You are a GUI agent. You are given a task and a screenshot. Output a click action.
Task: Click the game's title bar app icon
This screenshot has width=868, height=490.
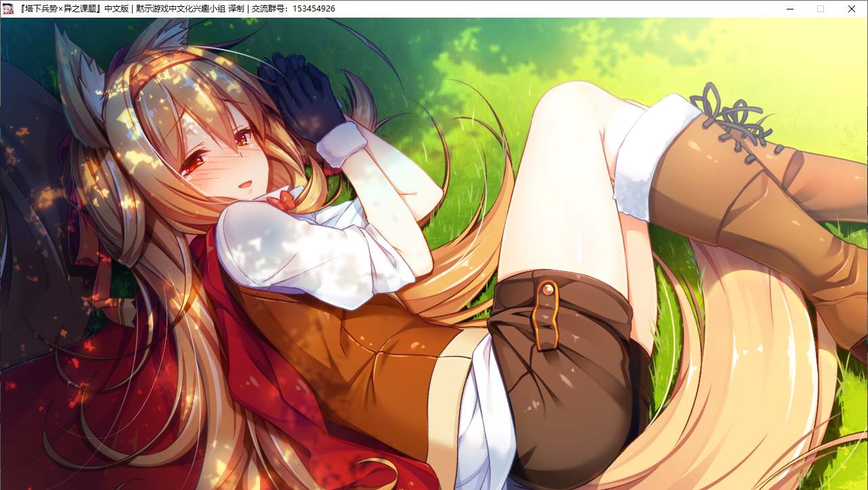pyautogui.click(x=9, y=9)
